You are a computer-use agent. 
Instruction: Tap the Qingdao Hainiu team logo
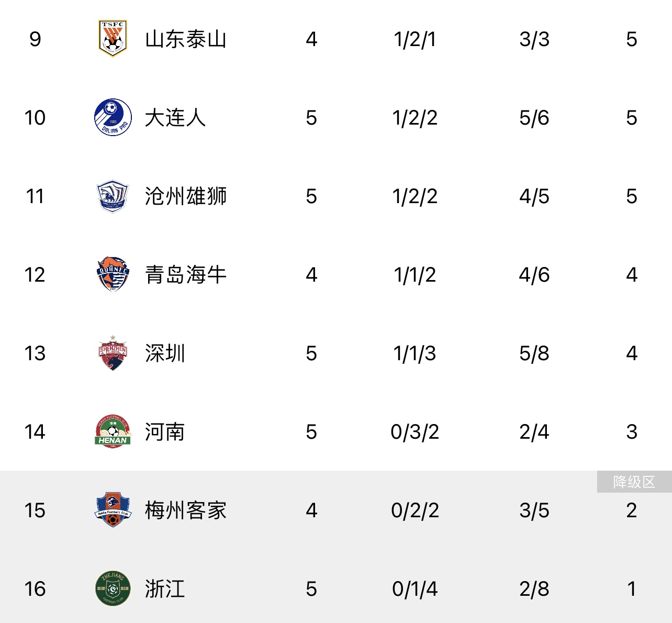[113, 274]
